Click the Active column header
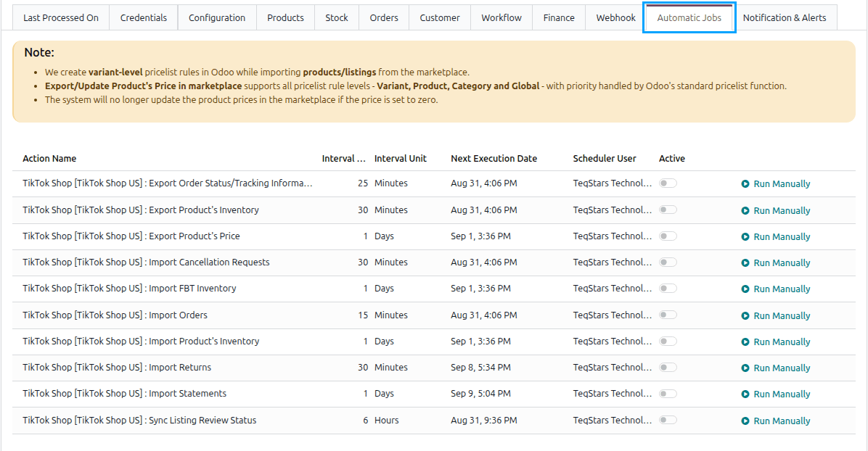The image size is (868, 451). tap(671, 158)
